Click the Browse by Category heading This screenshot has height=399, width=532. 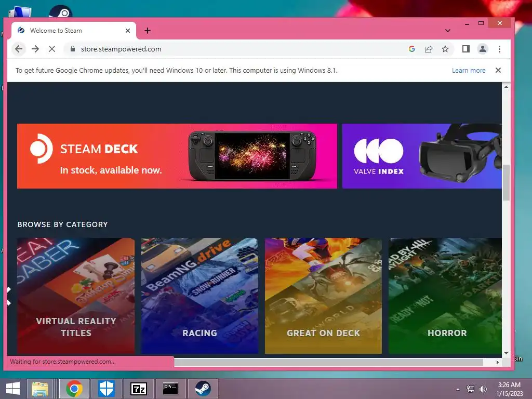pyautogui.click(x=63, y=224)
